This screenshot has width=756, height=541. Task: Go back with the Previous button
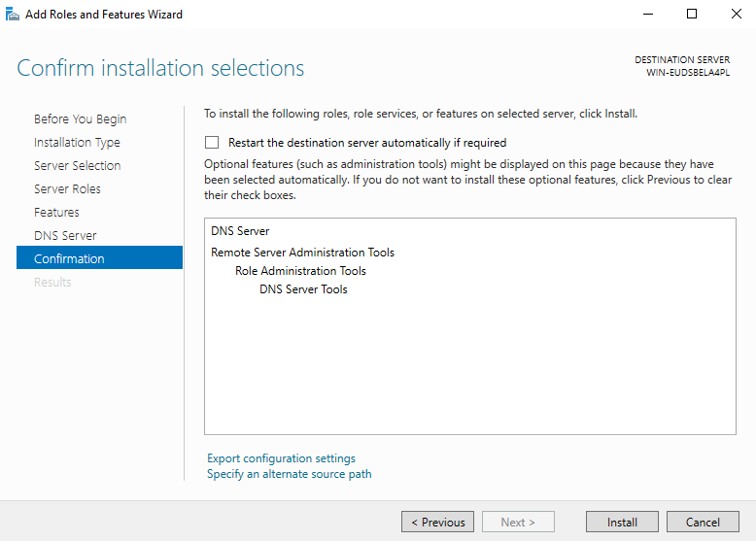437,522
